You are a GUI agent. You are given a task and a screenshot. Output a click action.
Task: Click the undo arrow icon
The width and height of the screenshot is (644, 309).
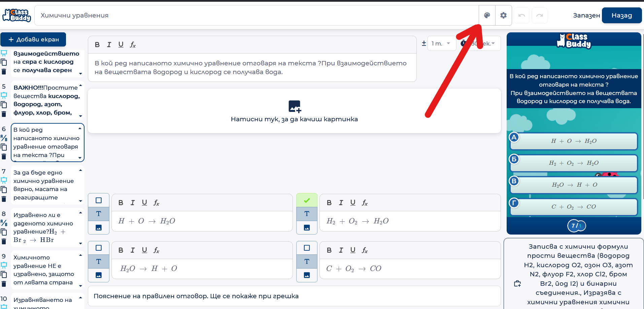point(522,16)
